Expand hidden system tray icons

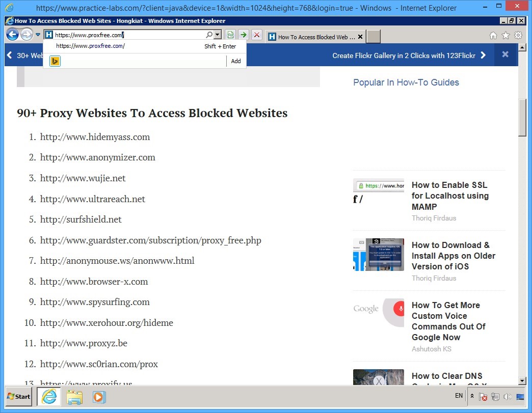click(472, 396)
